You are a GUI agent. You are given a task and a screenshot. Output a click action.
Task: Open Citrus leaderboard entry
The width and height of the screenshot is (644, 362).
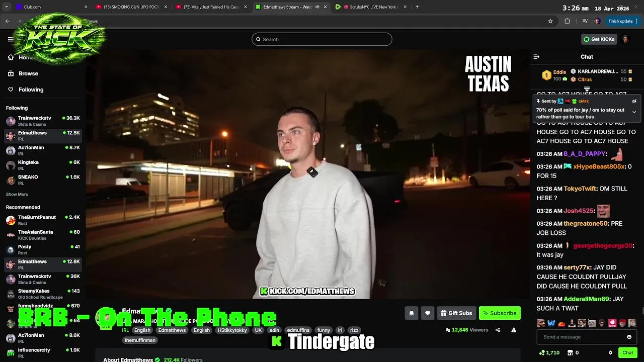point(602,79)
